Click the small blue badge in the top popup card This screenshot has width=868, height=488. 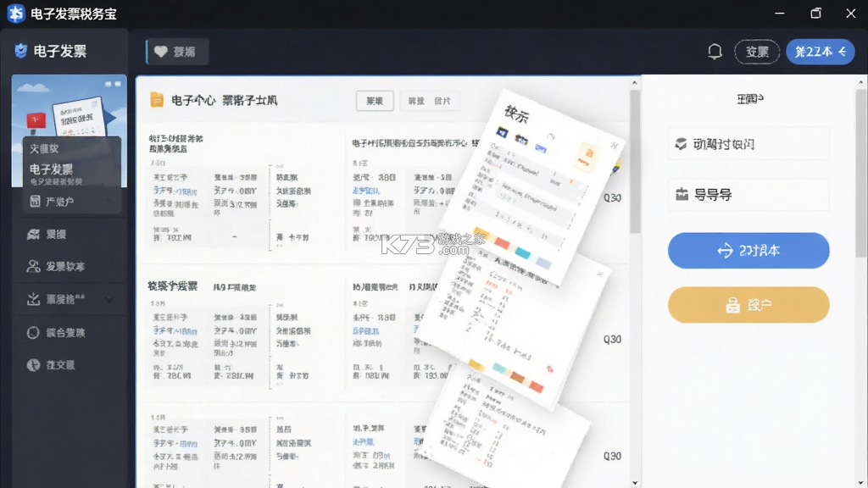pyautogui.click(x=540, y=147)
